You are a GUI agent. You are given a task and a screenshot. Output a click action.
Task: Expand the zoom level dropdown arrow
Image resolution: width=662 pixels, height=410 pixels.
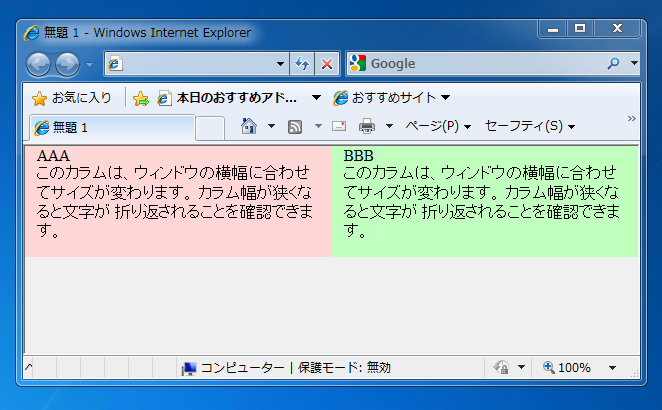(x=612, y=368)
